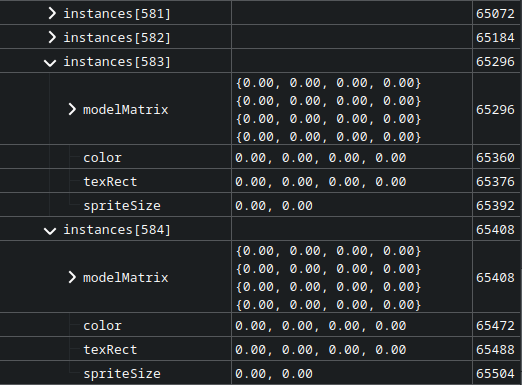Select spriteSize row of instances[584]
522x385 pixels.
260,373
